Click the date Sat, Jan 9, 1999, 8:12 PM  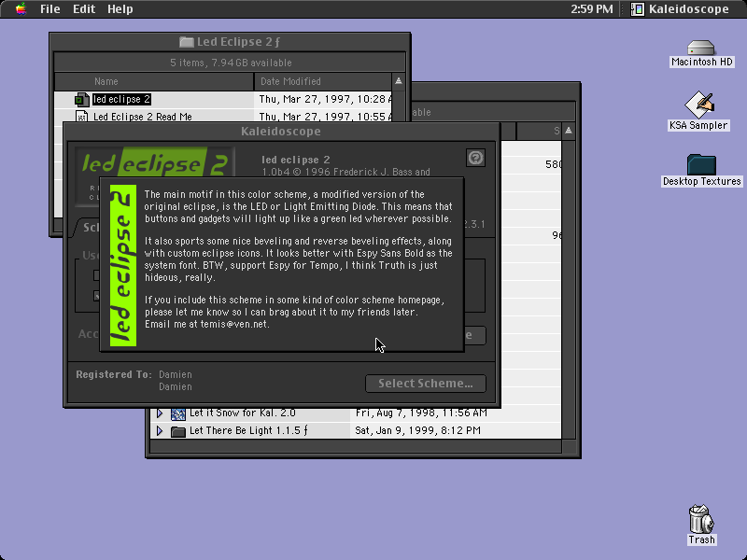click(x=417, y=430)
